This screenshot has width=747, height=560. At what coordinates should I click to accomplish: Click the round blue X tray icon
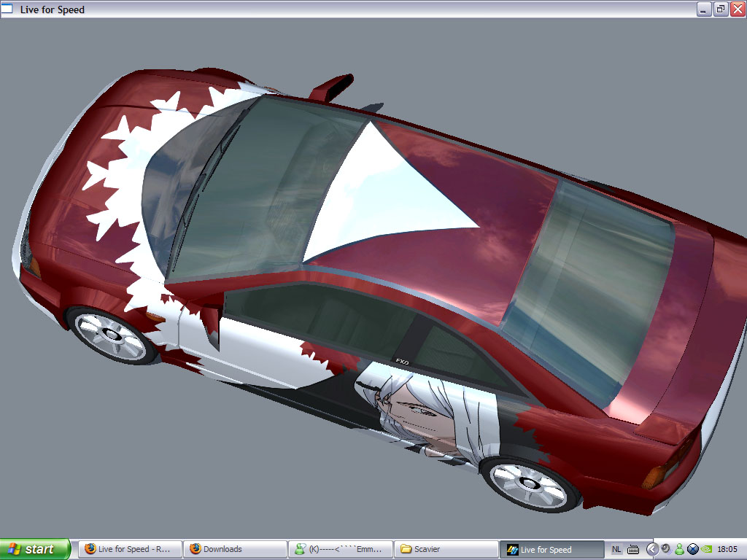click(693, 550)
